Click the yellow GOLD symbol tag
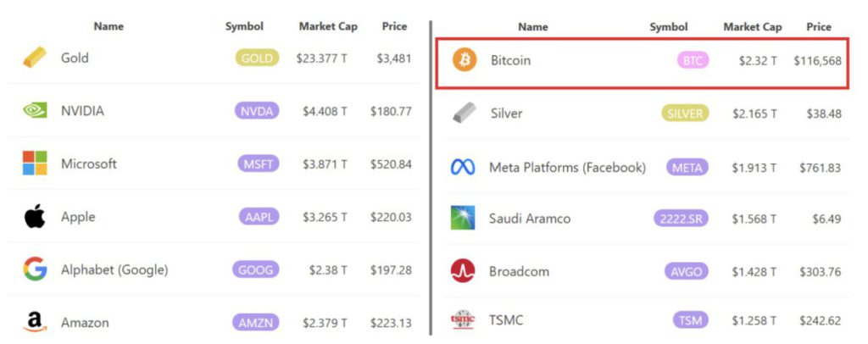 [257, 58]
